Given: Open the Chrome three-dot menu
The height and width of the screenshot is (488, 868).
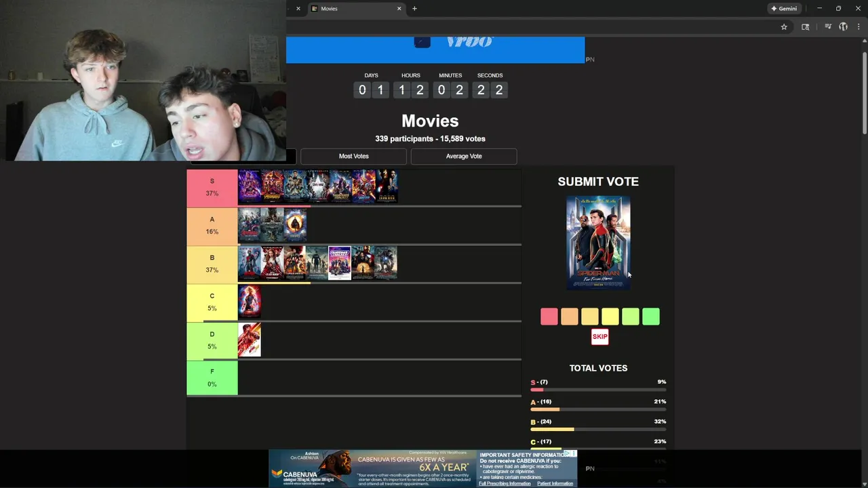Looking at the screenshot, I should [859, 27].
